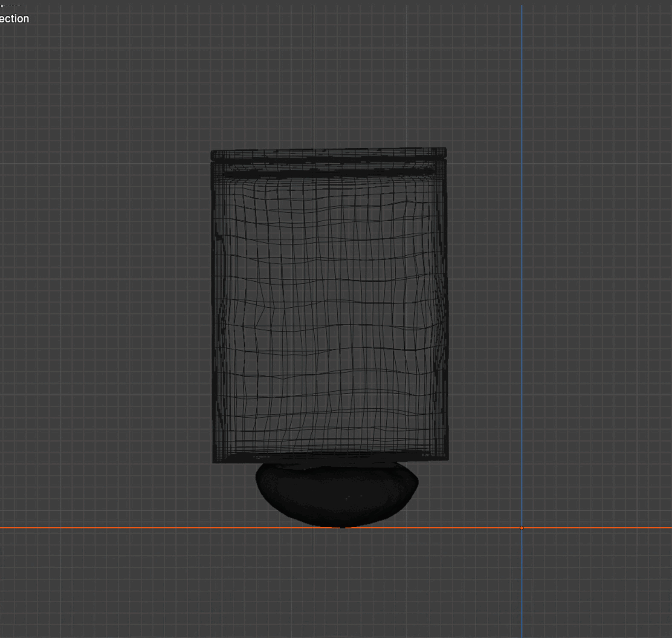Screen dimensions: 672x638
Task: Select the wireframe cylinder mesh object
Action: 329,305
